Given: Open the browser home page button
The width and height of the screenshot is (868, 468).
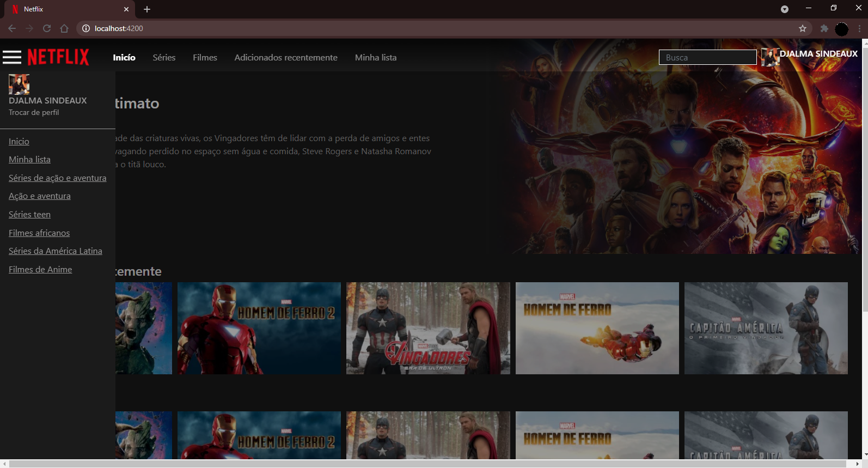Looking at the screenshot, I should pos(64,28).
